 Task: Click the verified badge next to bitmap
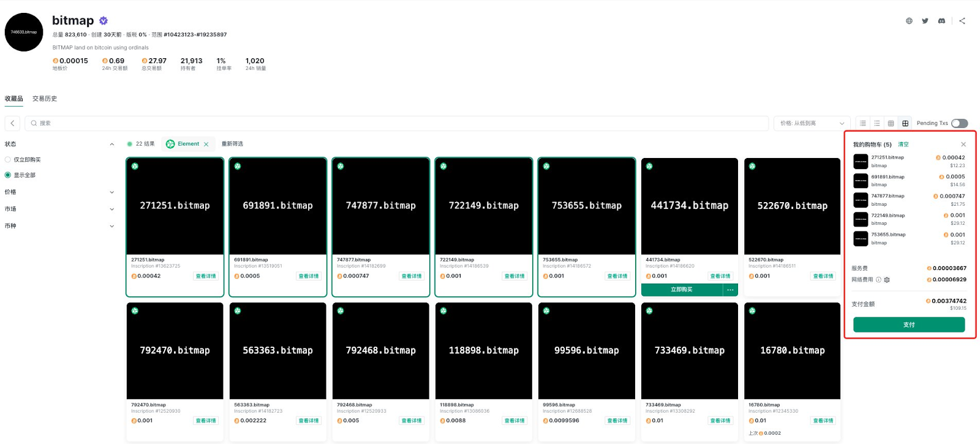pos(104,21)
